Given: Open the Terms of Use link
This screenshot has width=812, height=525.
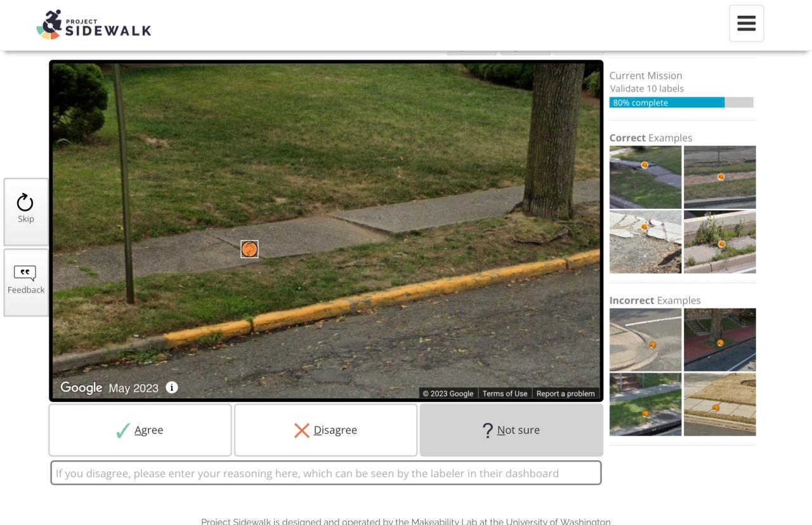Looking at the screenshot, I should point(505,394).
